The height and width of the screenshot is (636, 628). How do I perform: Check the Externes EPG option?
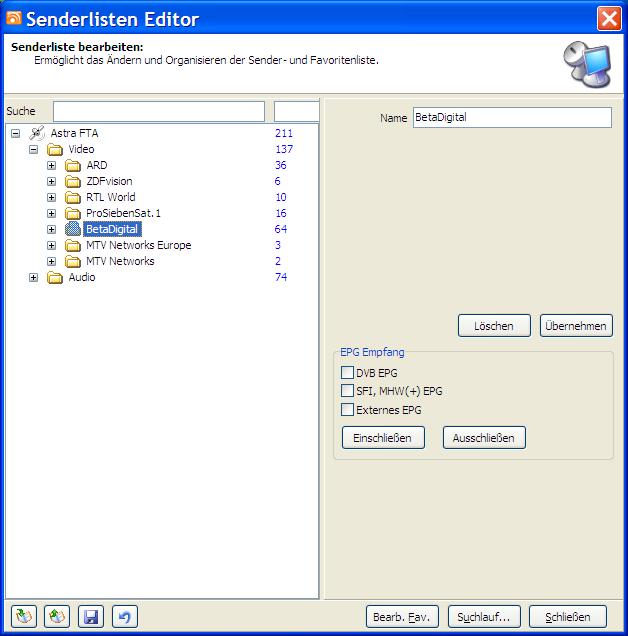(347, 409)
